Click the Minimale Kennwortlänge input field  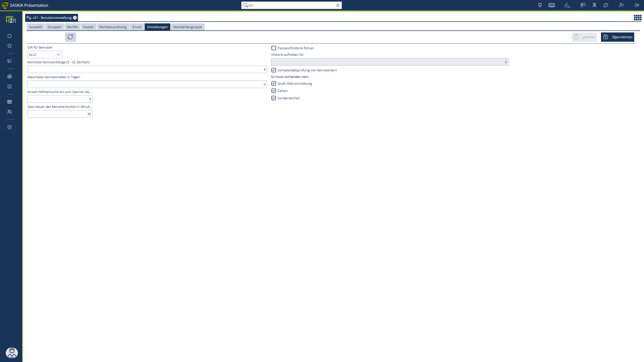tap(147, 69)
